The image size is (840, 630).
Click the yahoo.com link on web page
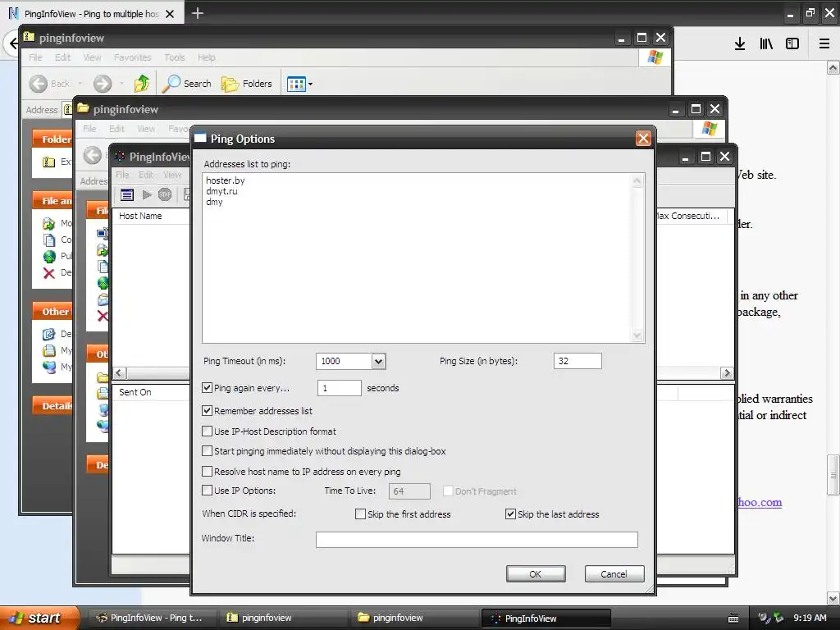(x=760, y=502)
